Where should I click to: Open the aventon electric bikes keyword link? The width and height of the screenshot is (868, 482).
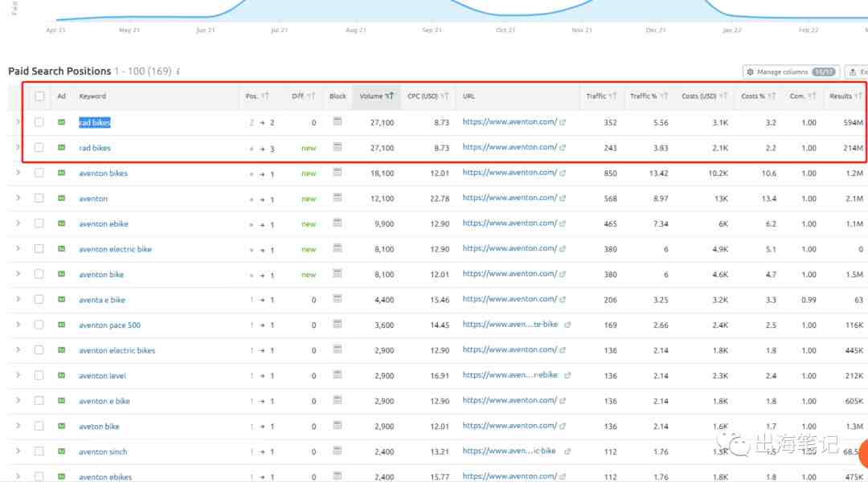coord(117,350)
